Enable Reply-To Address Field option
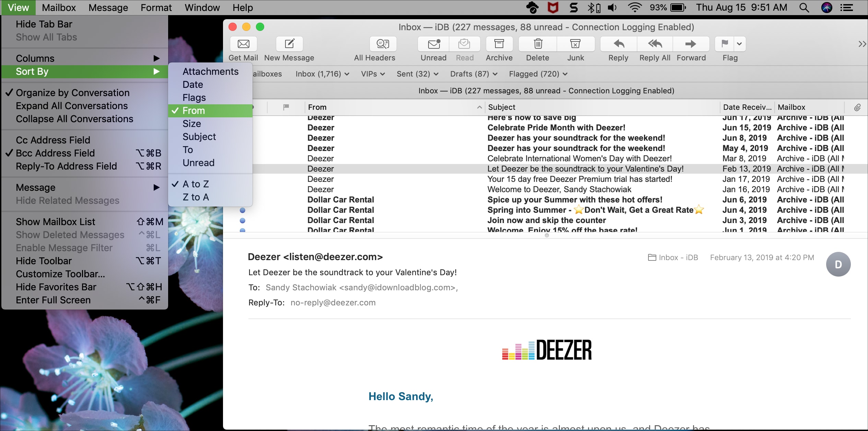 pyautogui.click(x=85, y=166)
